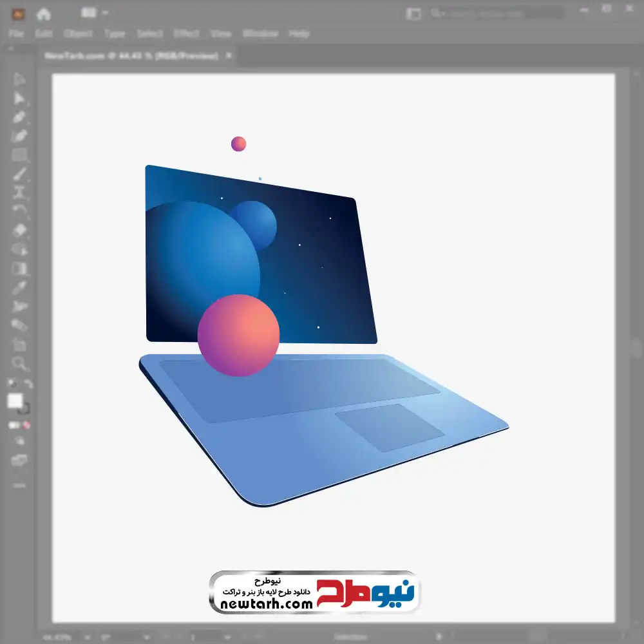Select the Selection tool arrow
Screen dimensions: 644x644
[x=19, y=80]
